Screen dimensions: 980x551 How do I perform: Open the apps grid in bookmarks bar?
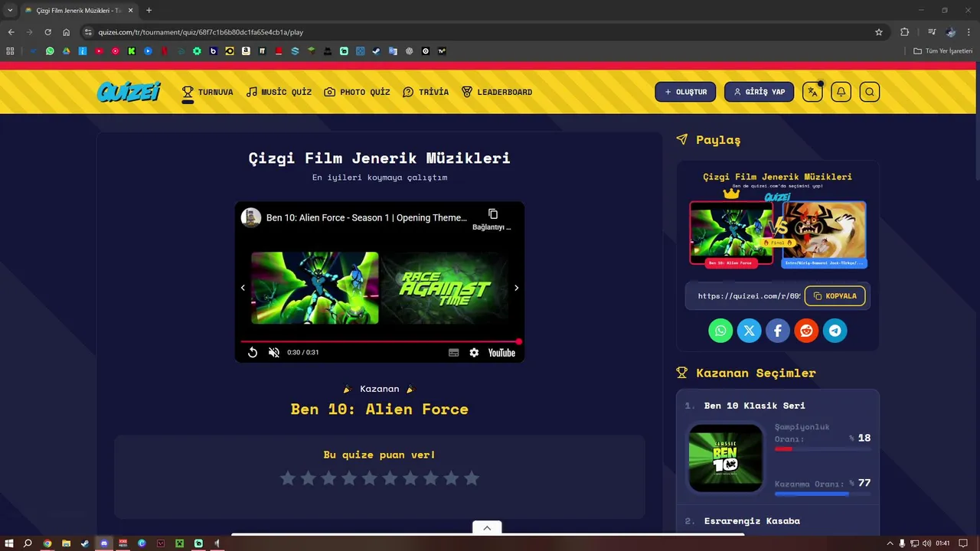(x=10, y=51)
